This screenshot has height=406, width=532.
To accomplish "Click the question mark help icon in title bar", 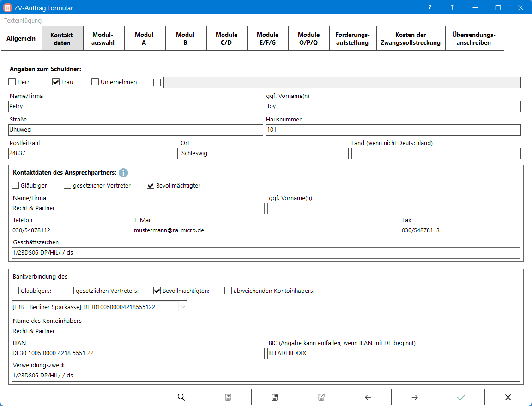I will click(x=429, y=8).
